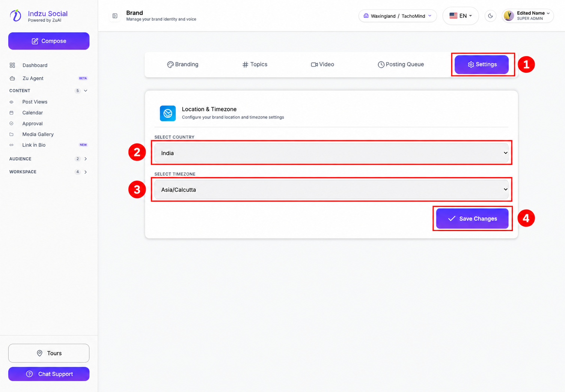This screenshot has width=565, height=392.
Task: Click the US flag language icon
Action: [454, 16]
